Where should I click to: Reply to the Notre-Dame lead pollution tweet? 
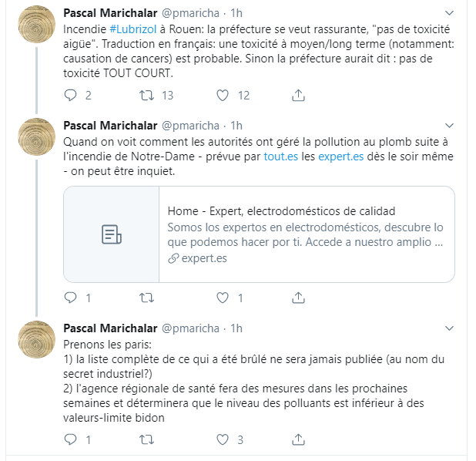[71, 298]
